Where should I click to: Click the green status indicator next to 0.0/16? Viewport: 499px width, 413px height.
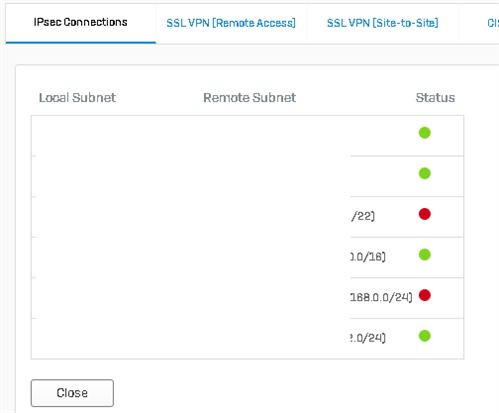point(425,255)
